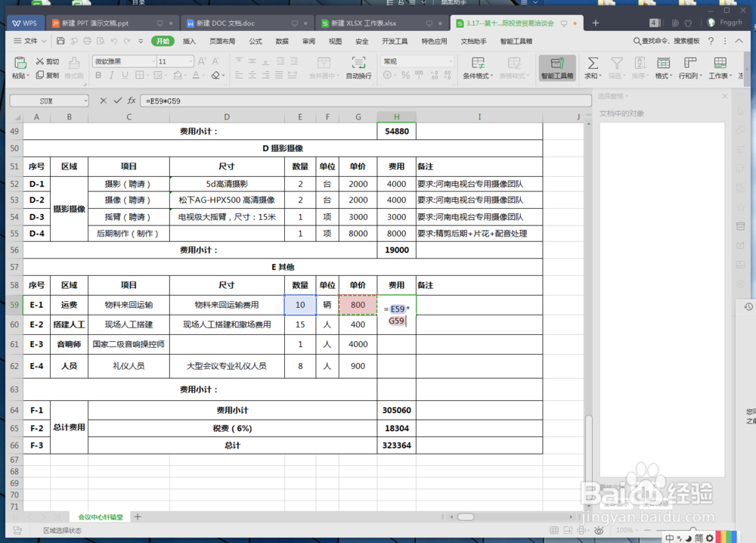Expand the 文件 file menu
This screenshot has height=543, width=756.
click(x=30, y=41)
